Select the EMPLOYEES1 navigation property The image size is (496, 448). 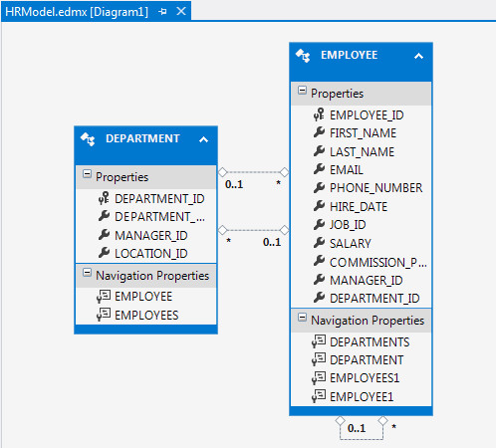[x=365, y=378]
